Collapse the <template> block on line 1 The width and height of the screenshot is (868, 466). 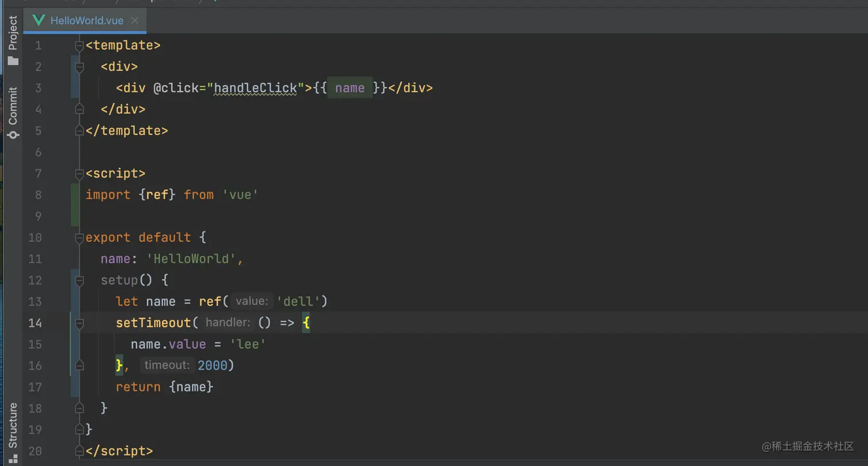(x=80, y=45)
